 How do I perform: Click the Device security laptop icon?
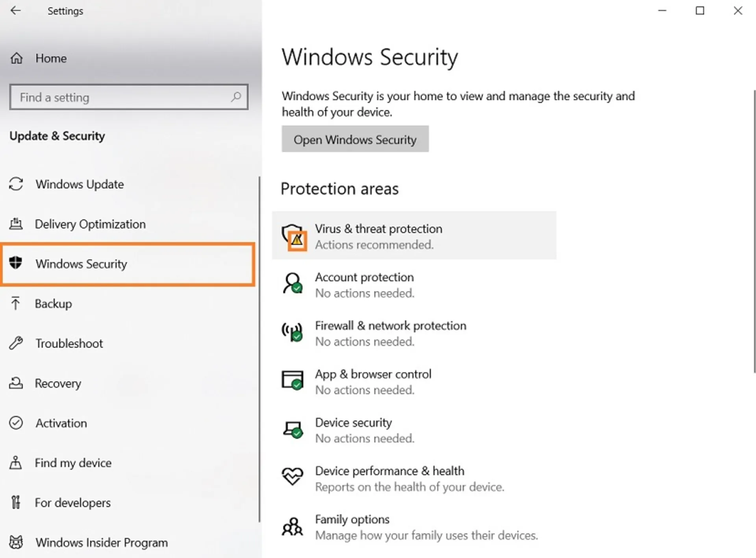293,429
